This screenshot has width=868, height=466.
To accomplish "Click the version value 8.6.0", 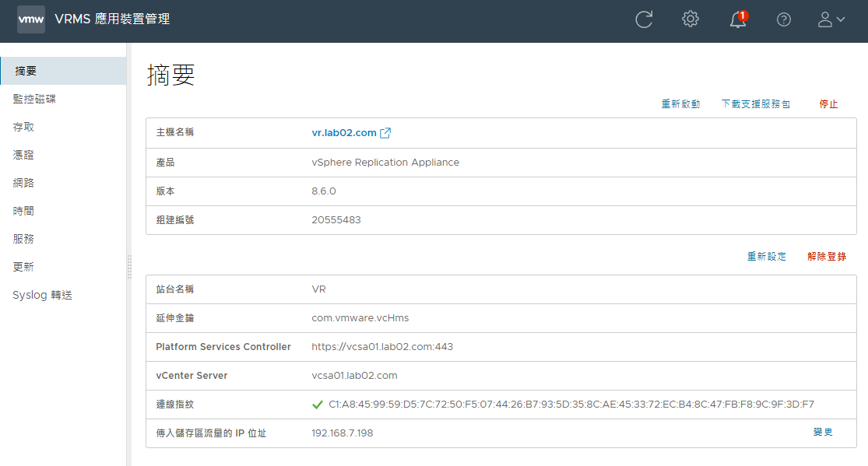I will point(324,191).
